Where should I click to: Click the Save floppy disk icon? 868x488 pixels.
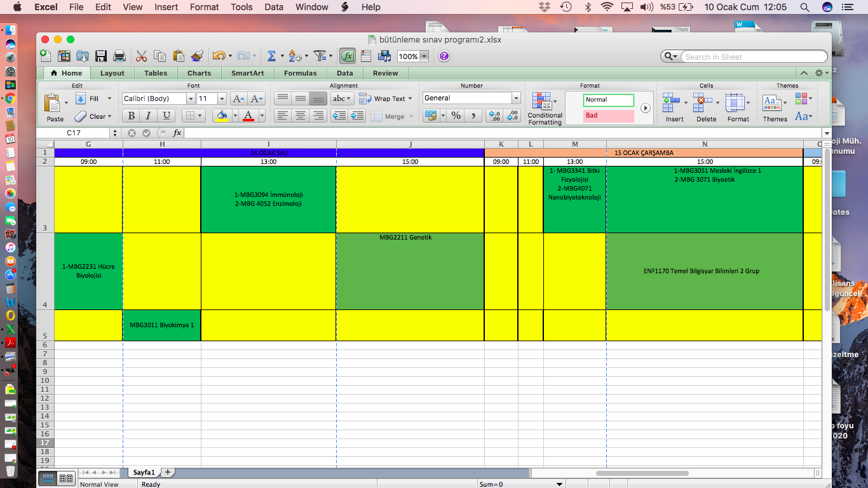point(101,57)
